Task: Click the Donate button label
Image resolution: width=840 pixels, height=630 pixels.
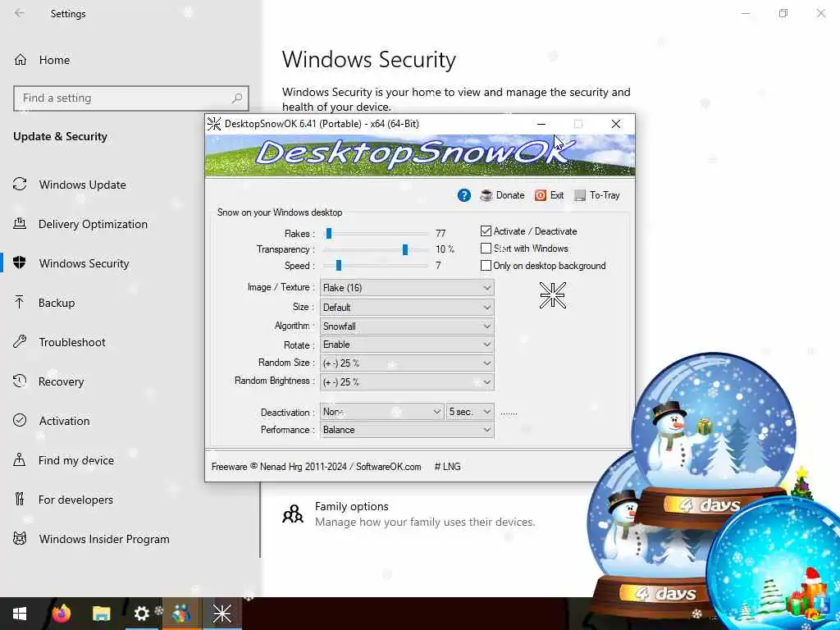Action: [510, 195]
